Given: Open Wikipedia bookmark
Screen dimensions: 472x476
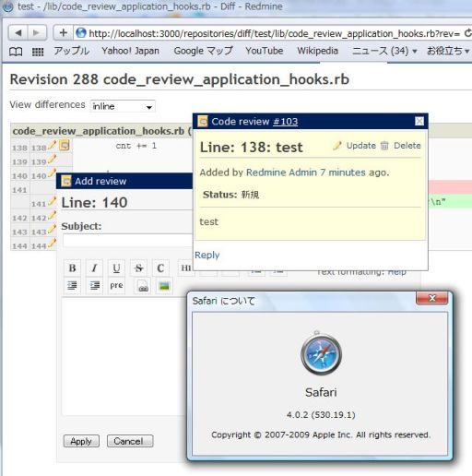Looking at the screenshot, I should pyautogui.click(x=318, y=51).
